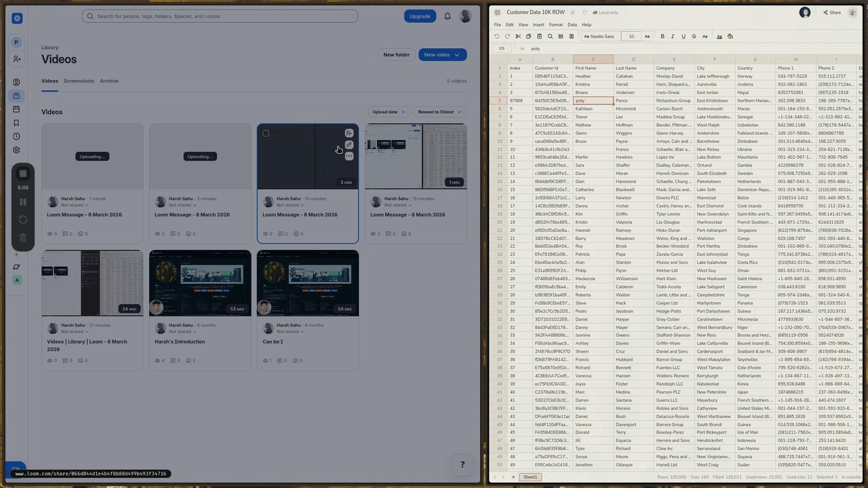Screen dimensions: 868x488
Task: Open the Help menu in spreadsheet
Action: (x=587, y=24)
